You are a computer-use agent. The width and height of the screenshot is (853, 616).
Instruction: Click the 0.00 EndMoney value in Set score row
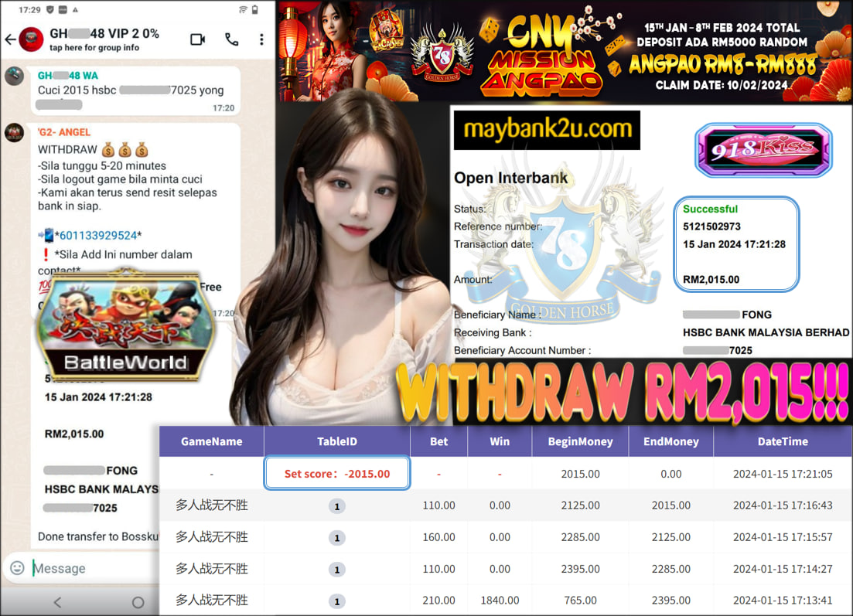[670, 474]
